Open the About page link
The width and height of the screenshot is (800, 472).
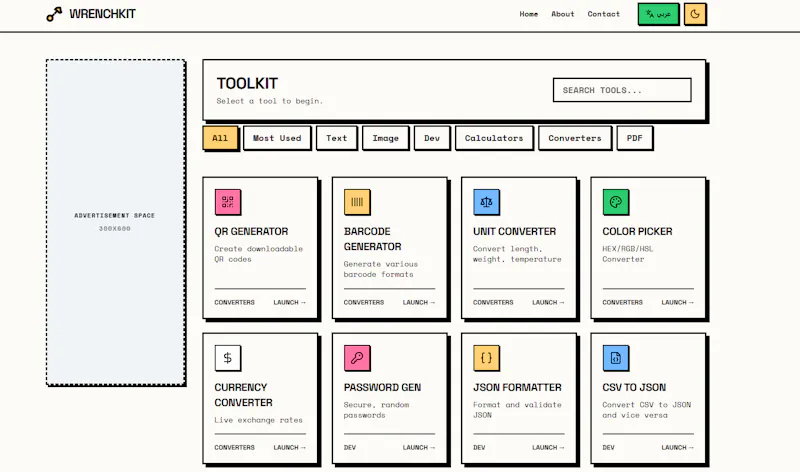pos(562,14)
